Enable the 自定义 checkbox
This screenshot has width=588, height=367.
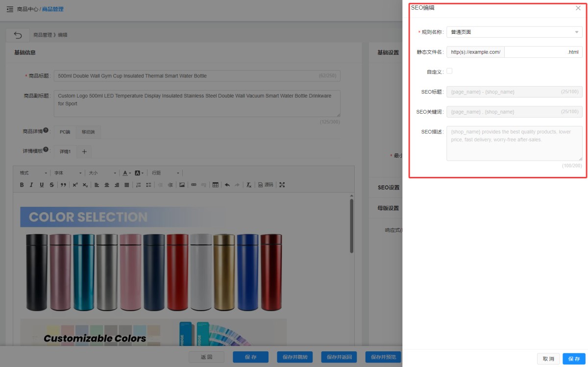pos(449,71)
